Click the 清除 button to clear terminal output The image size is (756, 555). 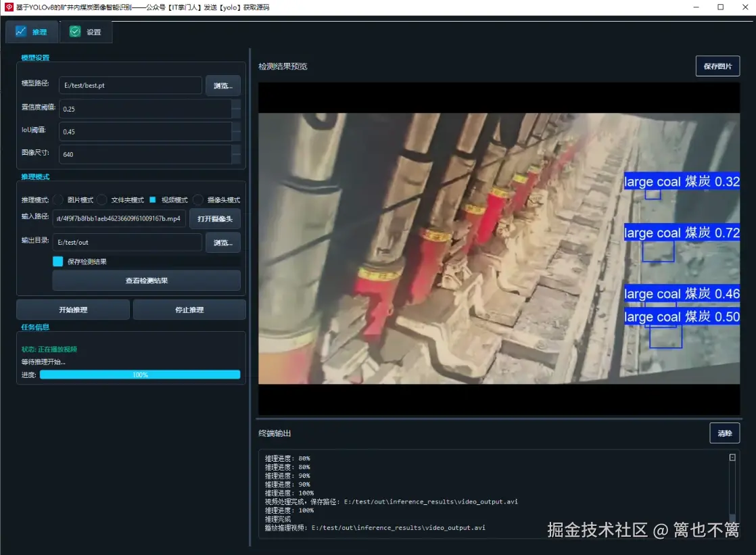pos(725,433)
